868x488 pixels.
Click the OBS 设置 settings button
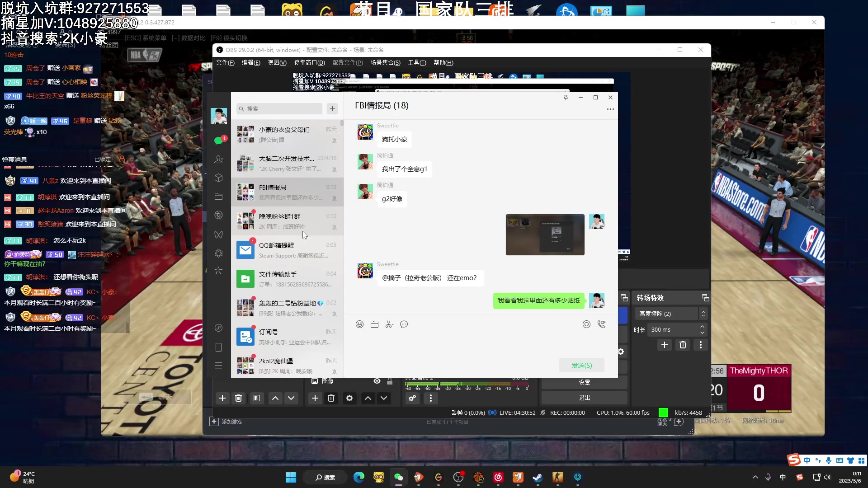(585, 382)
